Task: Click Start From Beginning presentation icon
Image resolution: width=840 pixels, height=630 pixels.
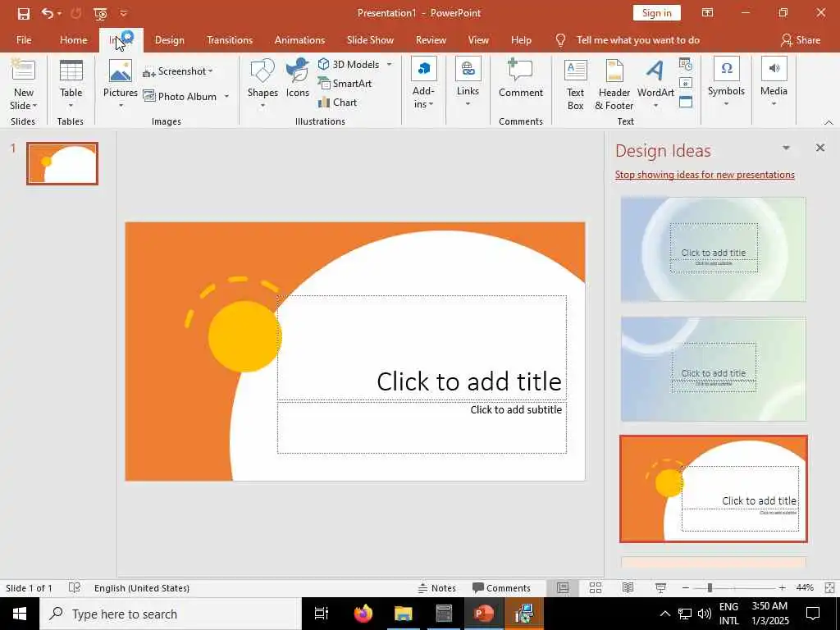Action: point(100,13)
